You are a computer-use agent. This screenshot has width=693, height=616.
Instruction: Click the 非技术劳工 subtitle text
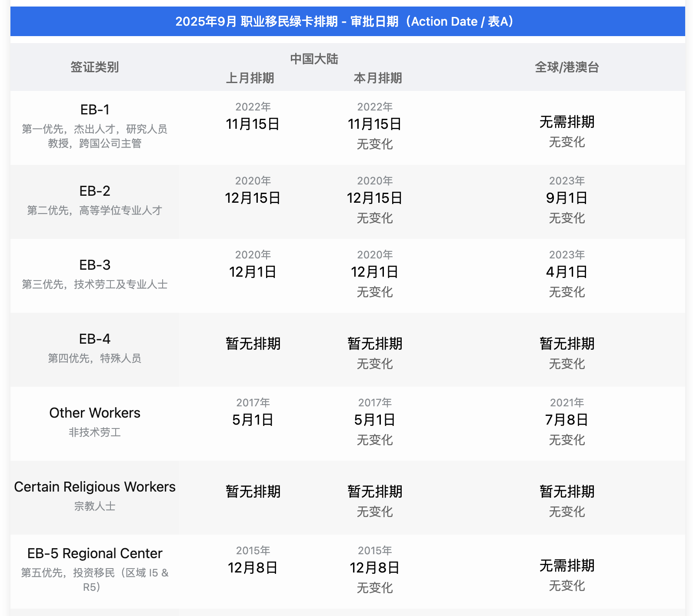click(95, 432)
